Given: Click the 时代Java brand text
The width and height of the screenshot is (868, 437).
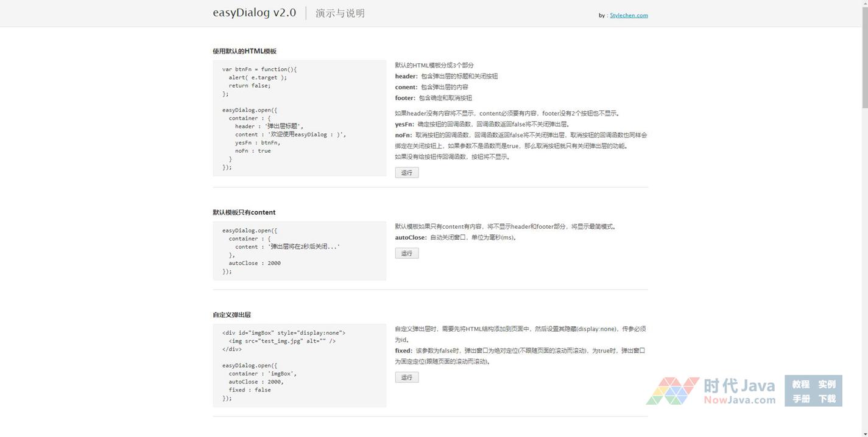Looking at the screenshot, I should 739,386.
